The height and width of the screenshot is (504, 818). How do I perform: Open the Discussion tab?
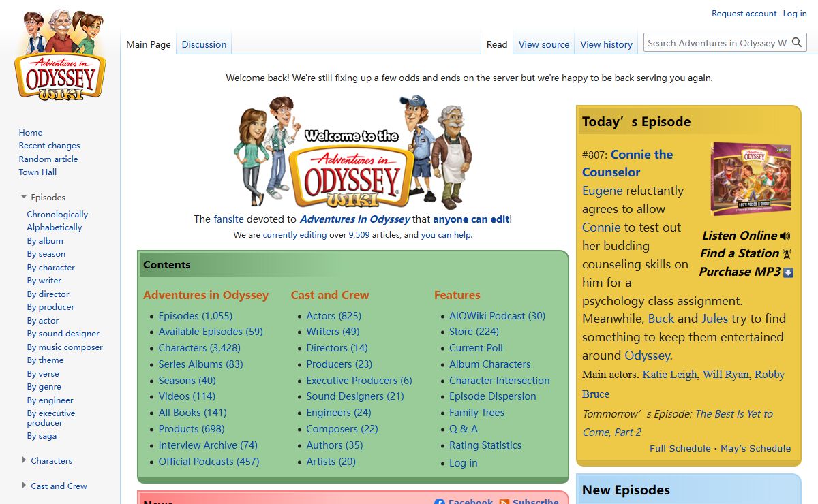pos(204,44)
